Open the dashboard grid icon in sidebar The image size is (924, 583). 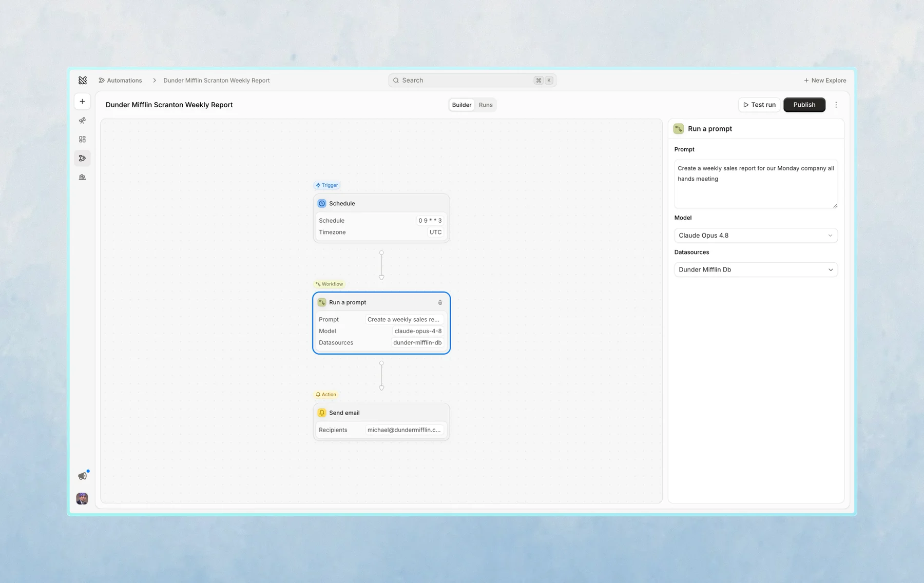coord(82,140)
